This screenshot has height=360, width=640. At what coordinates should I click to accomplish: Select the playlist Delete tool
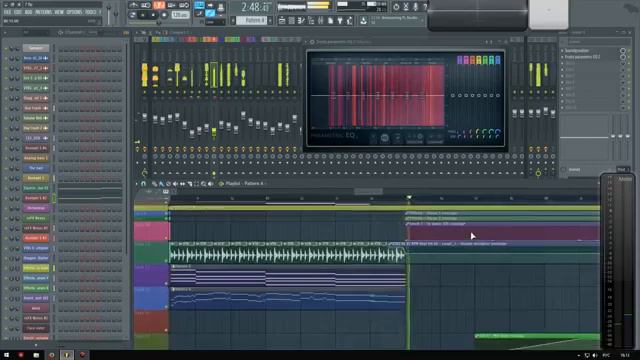[168, 184]
